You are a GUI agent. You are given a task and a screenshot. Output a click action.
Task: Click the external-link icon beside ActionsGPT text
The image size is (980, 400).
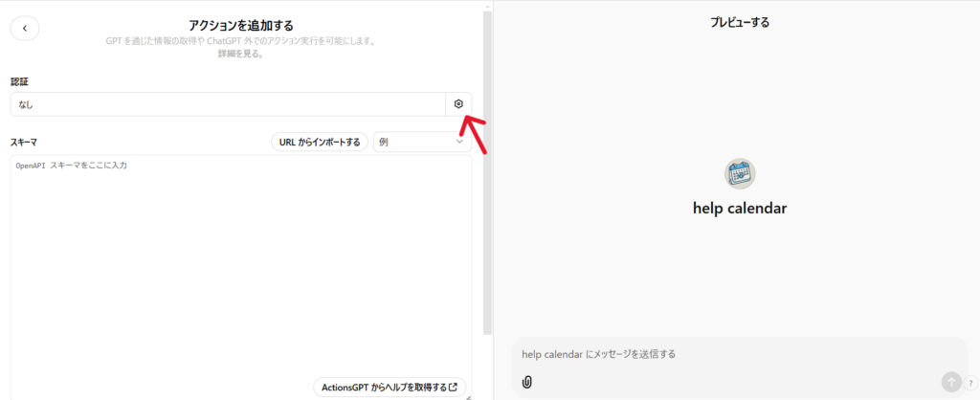454,388
